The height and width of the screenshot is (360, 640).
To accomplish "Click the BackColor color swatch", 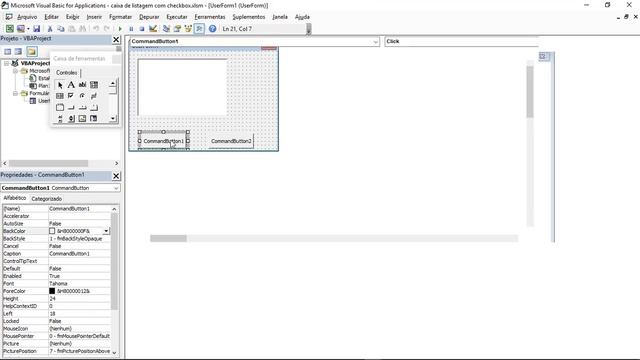I will pos(52,231).
